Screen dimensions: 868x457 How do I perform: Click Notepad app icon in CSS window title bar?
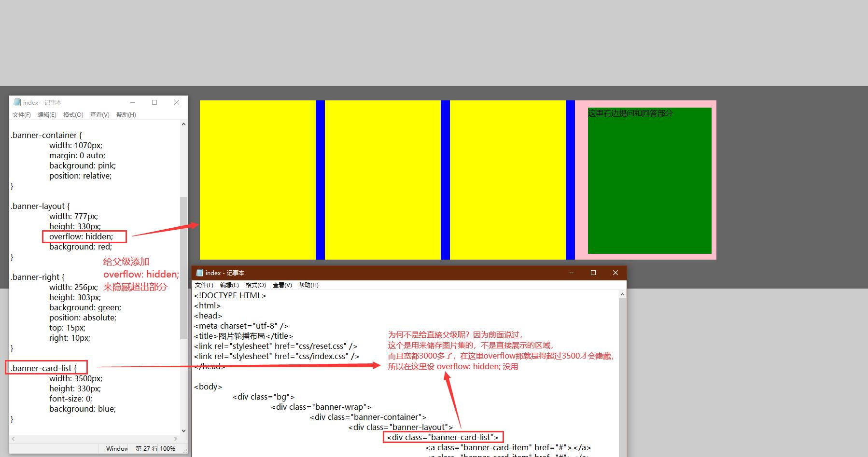17,102
